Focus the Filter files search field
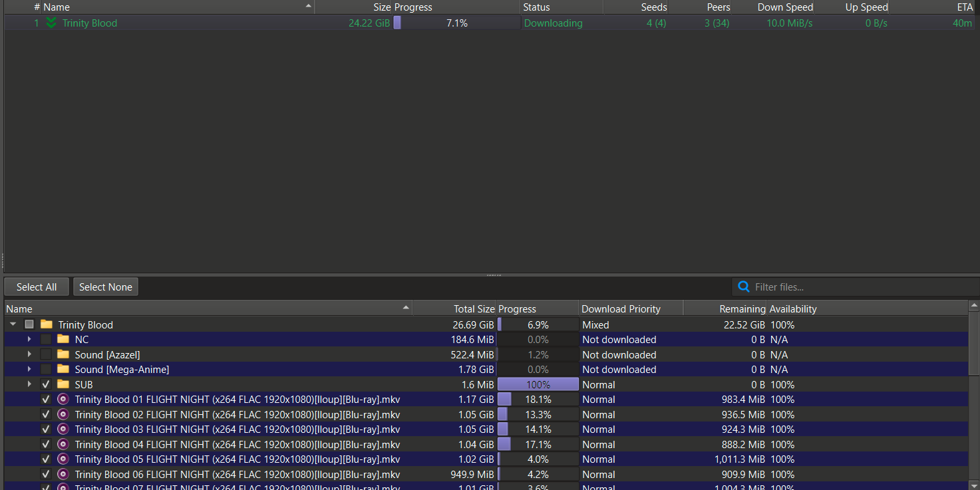The width and height of the screenshot is (980, 490). pos(858,287)
